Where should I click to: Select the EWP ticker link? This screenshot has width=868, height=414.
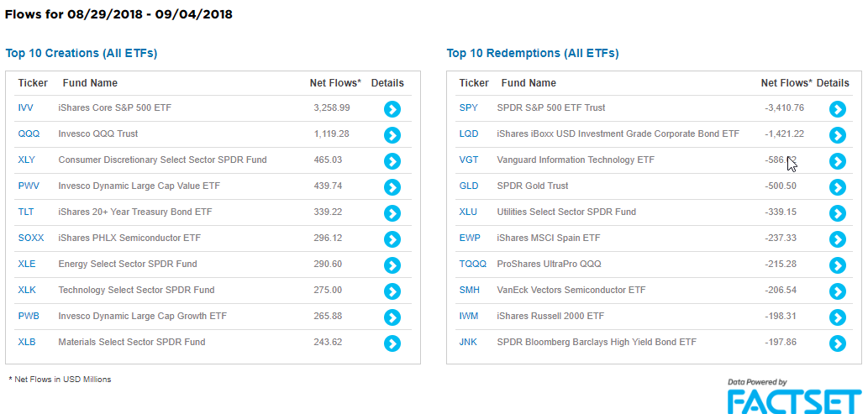pyautogui.click(x=470, y=238)
